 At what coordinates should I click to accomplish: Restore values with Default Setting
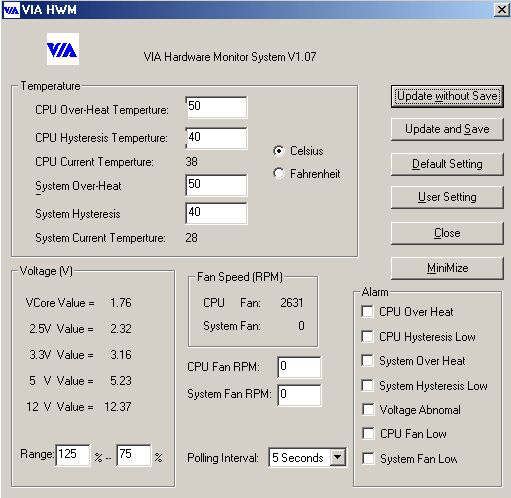pyautogui.click(x=447, y=164)
